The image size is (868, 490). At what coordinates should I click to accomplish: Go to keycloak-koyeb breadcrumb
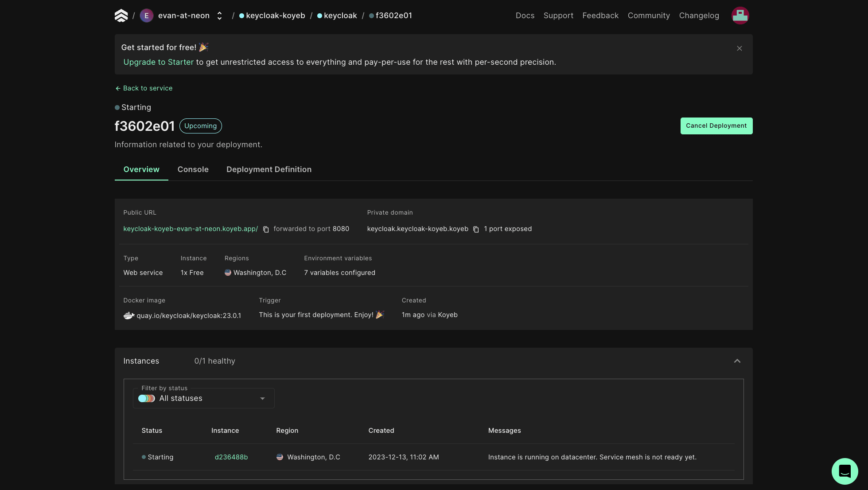275,16
